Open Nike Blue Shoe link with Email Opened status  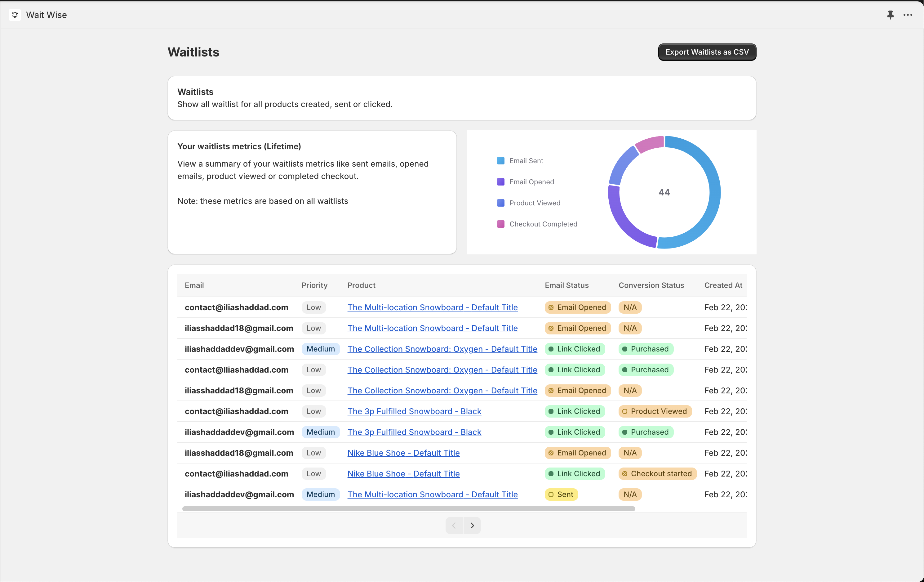[403, 453]
